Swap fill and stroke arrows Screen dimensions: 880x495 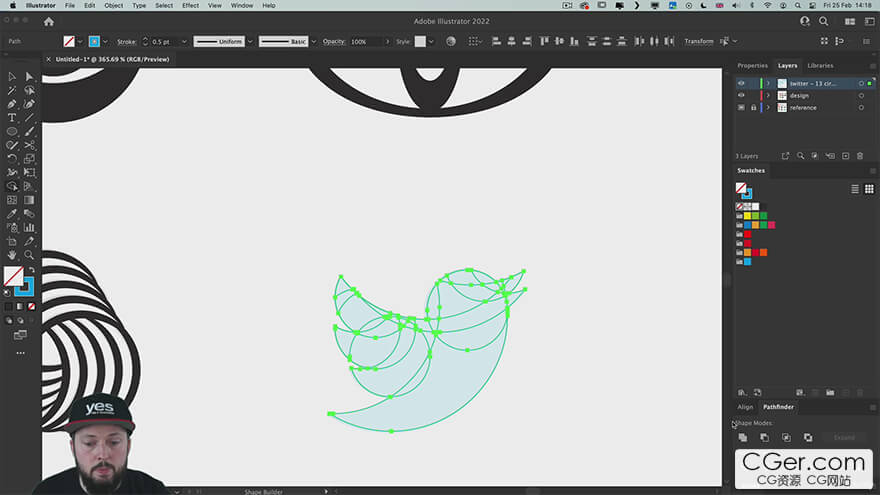[x=32, y=270]
